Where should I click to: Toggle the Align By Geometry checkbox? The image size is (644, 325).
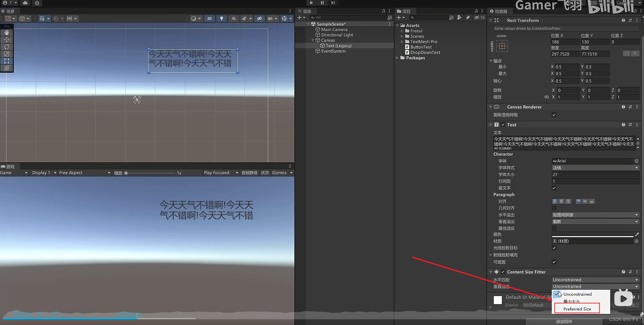554,208
